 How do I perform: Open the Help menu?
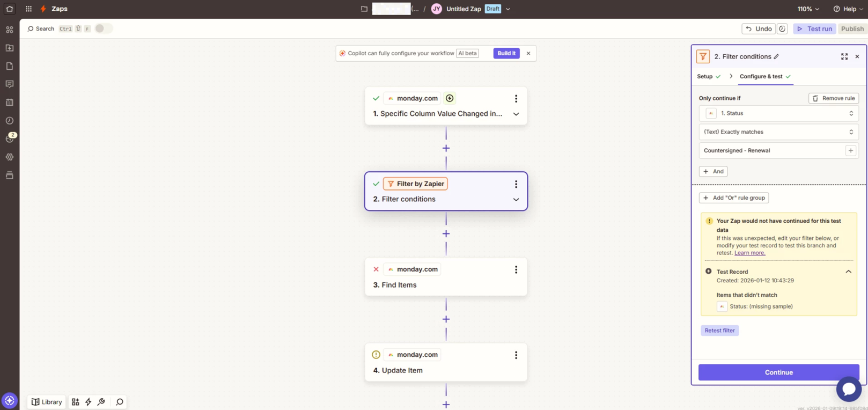click(848, 9)
